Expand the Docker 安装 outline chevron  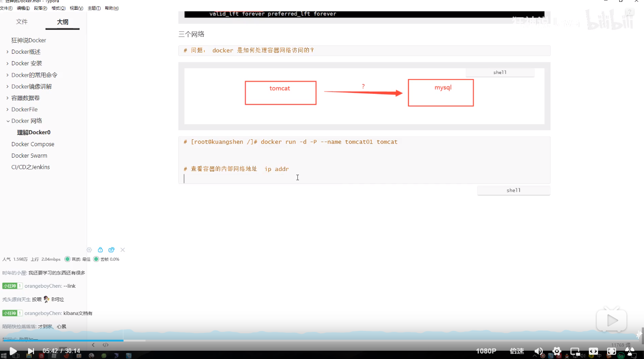pyautogui.click(x=7, y=63)
